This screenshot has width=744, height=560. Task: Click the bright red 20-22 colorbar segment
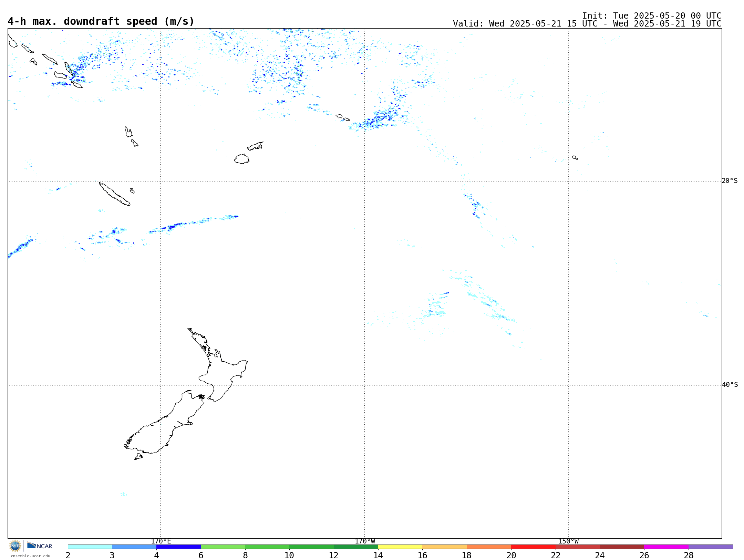[533, 547]
